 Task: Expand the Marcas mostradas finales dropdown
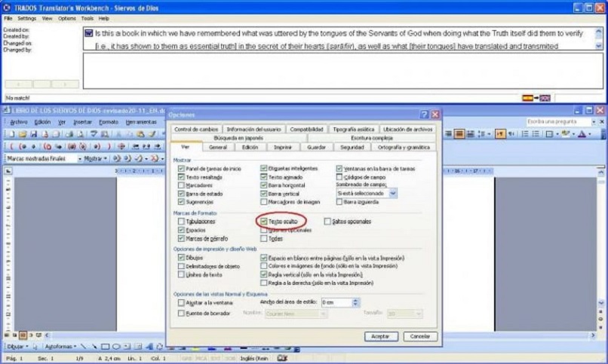click(80, 159)
